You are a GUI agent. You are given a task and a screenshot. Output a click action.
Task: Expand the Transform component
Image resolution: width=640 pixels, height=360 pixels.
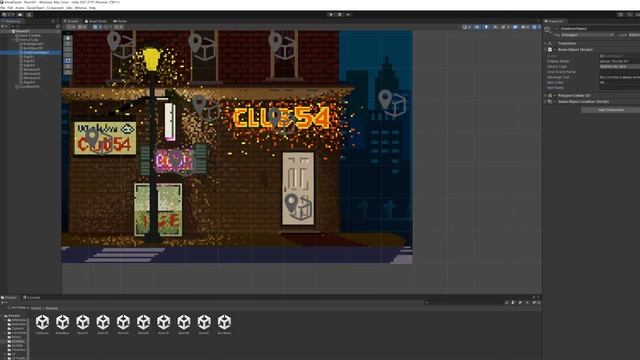coord(546,43)
